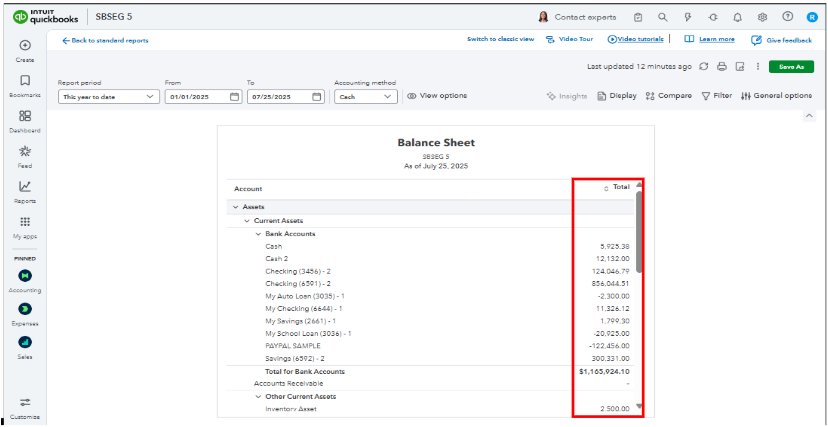This screenshot has width=828, height=427.
Task: Open the search magnifier in the header
Action: (x=662, y=17)
